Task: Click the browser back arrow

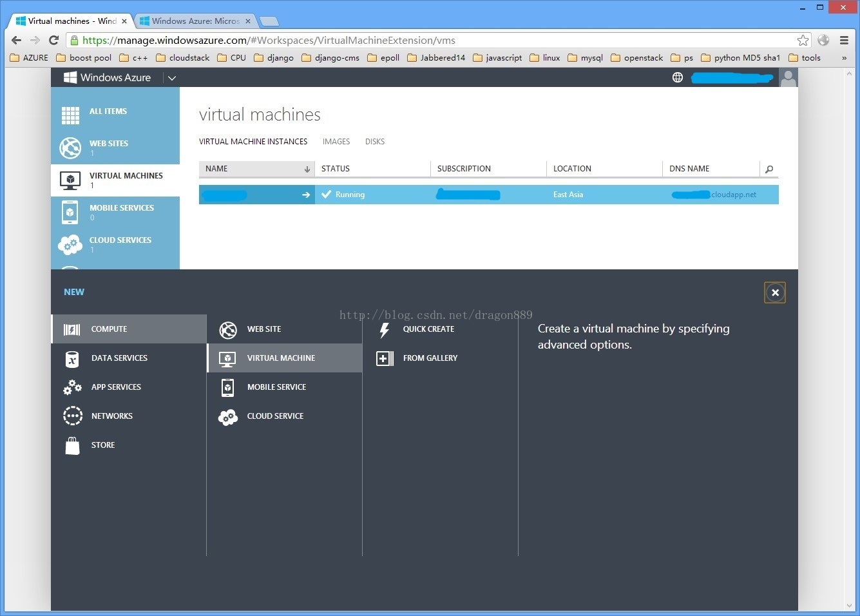Action: click(x=17, y=40)
